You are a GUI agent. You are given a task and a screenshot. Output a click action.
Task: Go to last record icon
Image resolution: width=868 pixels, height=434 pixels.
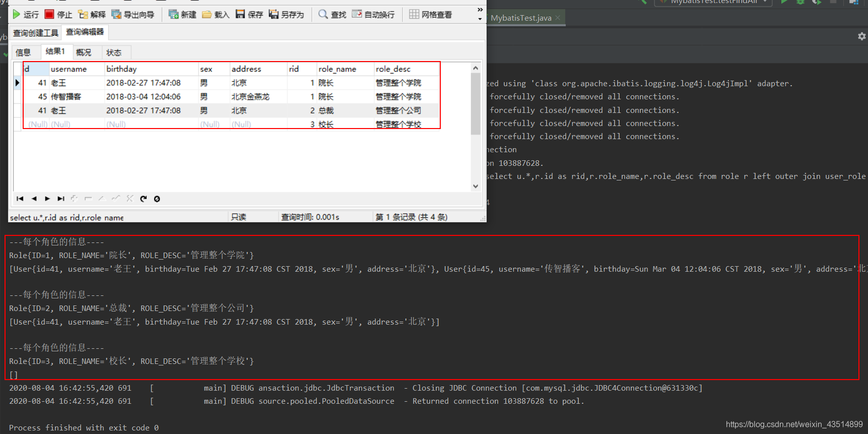click(61, 199)
